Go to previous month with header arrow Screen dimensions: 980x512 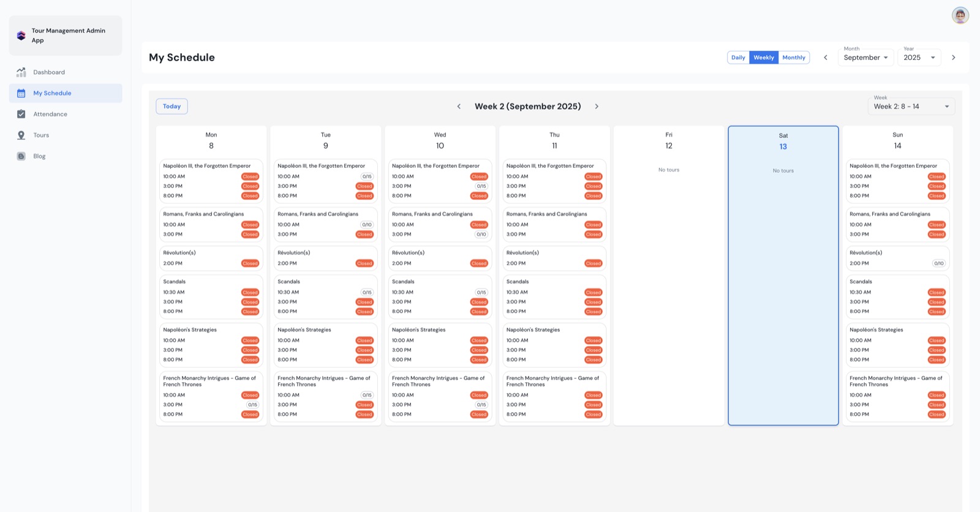(x=826, y=58)
